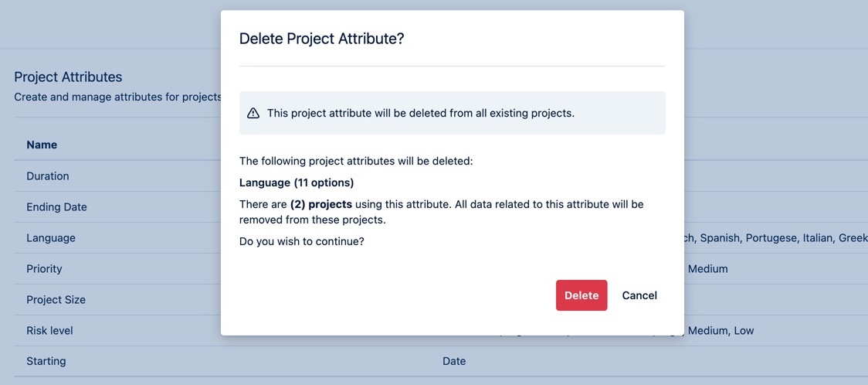Select the Priority attribute row
The height and width of the screenshot is (385, 868).
(x=44, y=269)
